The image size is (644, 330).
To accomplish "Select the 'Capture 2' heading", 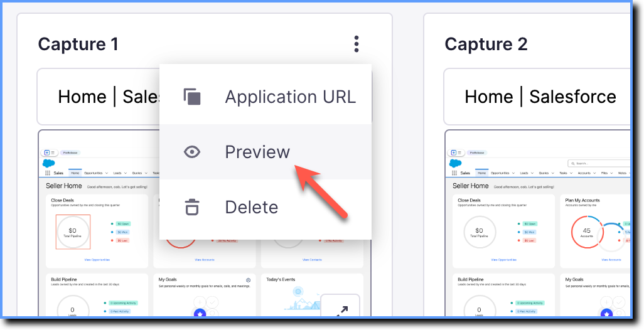I will tap(486, 45).
